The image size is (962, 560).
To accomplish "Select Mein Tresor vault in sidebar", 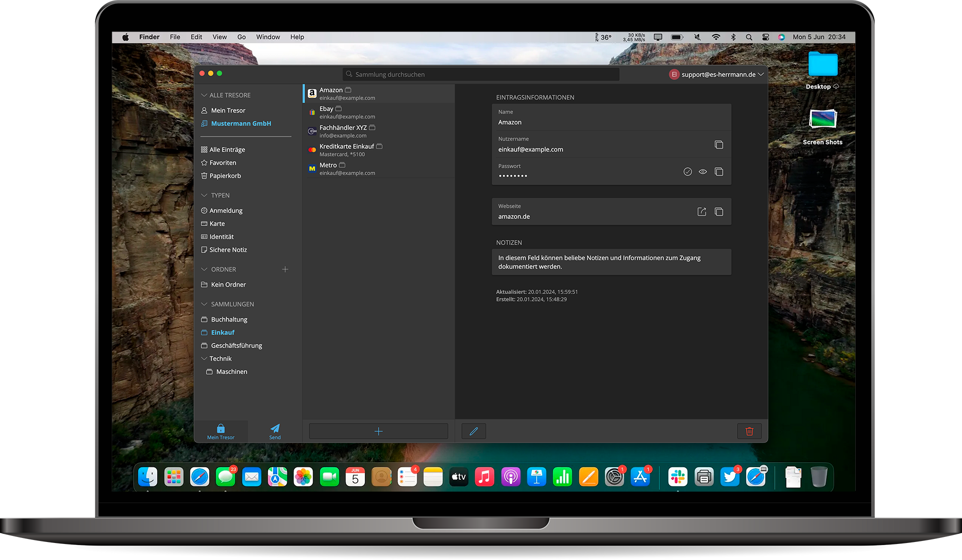I will tap(228, 111).
